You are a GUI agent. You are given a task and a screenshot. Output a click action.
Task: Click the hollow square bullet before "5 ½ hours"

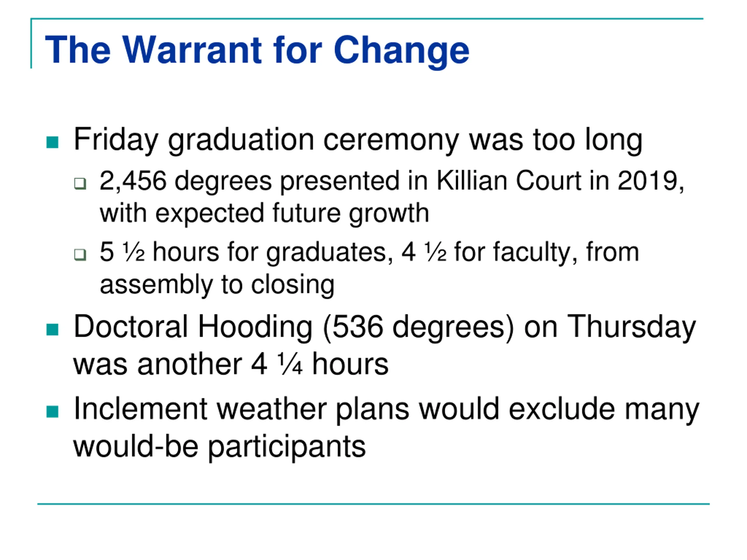(80, 255)
